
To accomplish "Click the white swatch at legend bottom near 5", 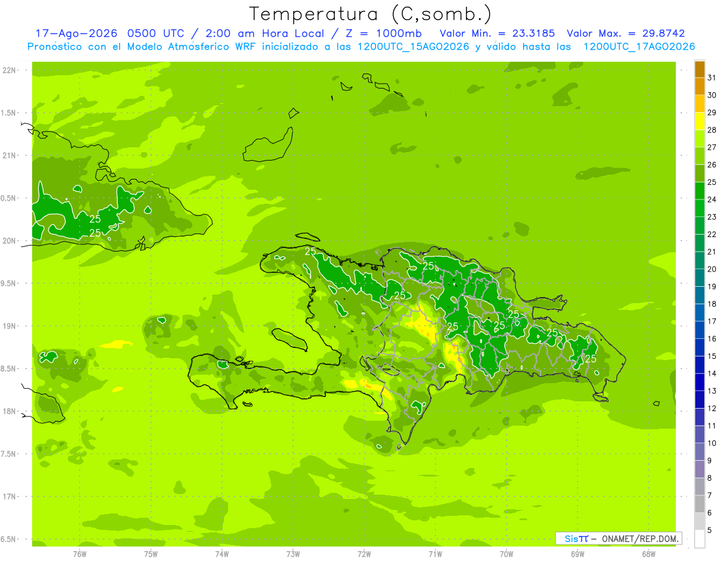I will click(699, 538).
